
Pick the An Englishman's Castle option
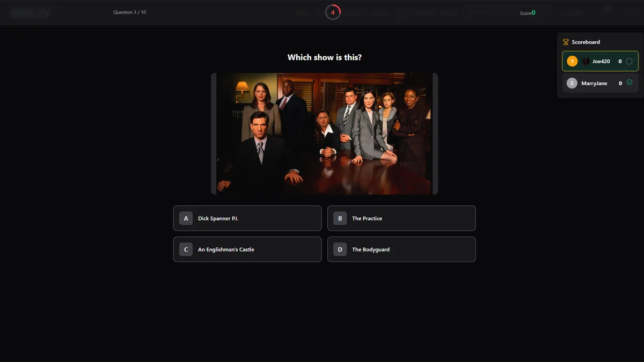pos(247,249)
